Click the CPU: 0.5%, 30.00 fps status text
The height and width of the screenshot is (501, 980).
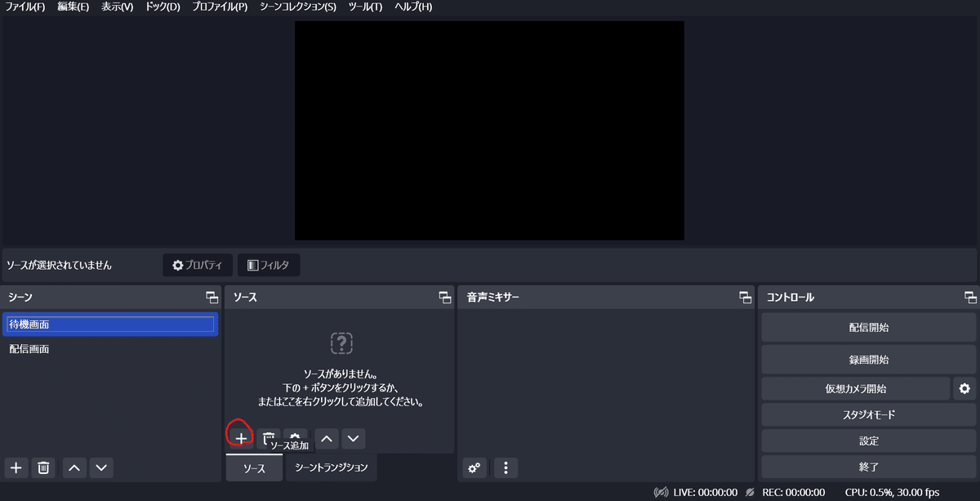point(893,493)
